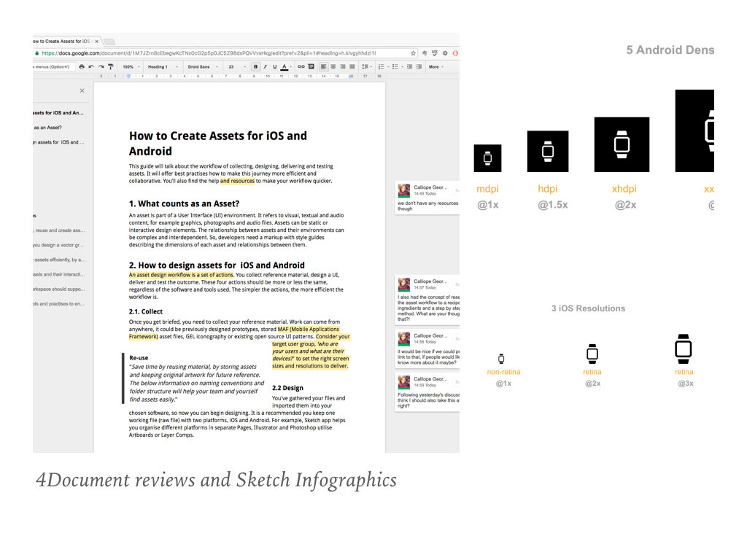
Task: Undo the last edit
Action: coord(91,66)
